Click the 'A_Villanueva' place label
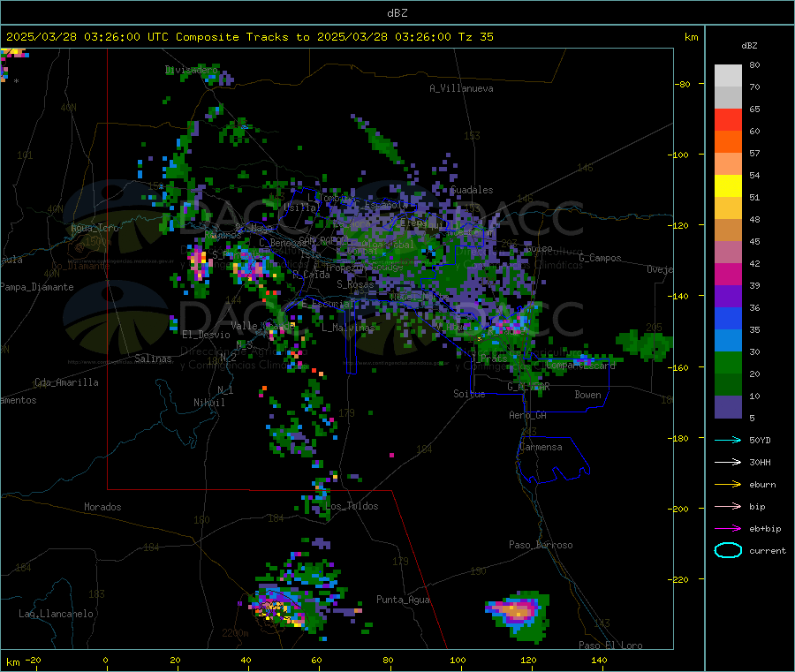 [461, 88]
